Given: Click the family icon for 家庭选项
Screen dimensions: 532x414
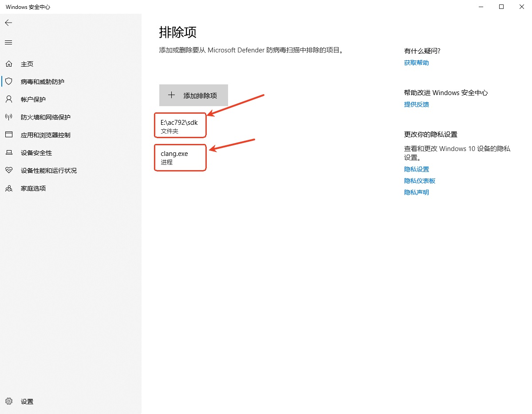Looking at the screenshot, I should (9, 188).
